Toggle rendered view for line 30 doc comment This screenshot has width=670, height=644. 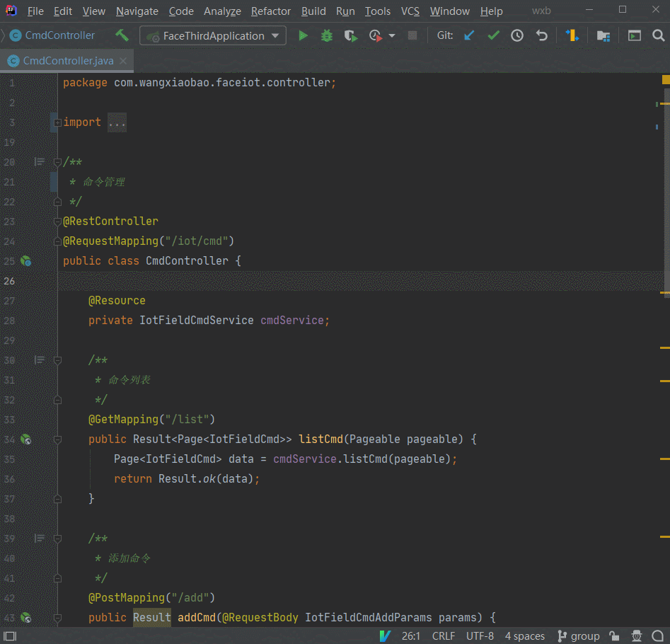(40, 360)
